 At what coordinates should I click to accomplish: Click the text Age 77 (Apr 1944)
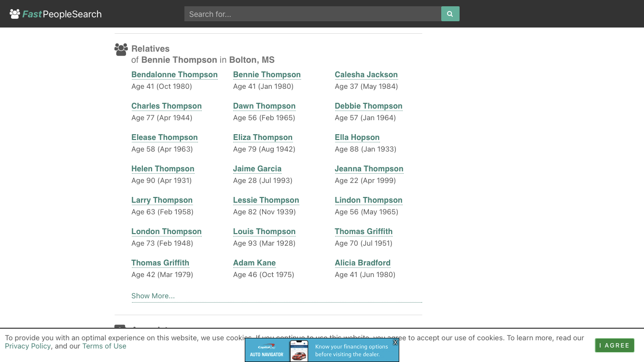click(162, 118)
